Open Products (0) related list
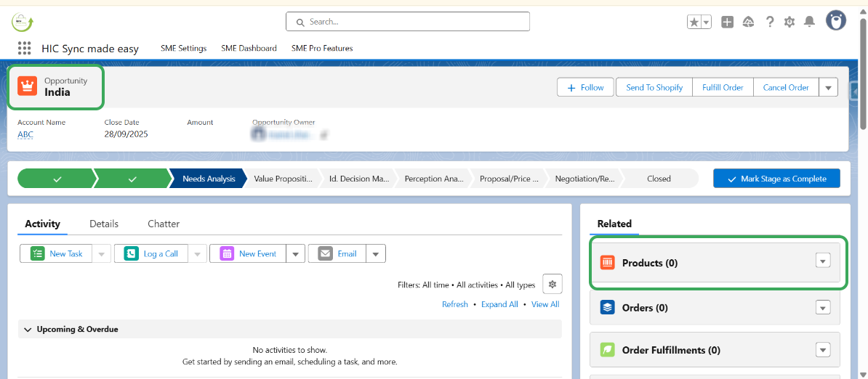Screen dimensions: 868x379 pos(650,263)
